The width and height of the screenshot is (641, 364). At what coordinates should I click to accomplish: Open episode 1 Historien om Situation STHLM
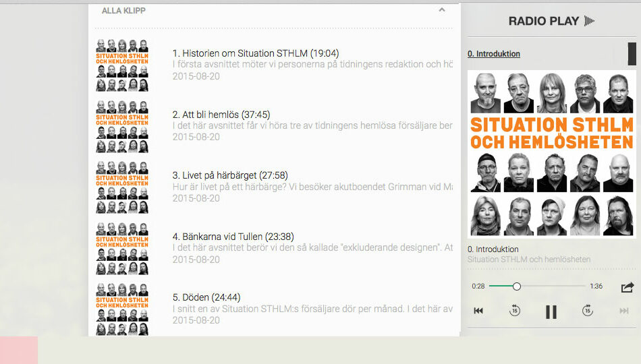(255, 53)
